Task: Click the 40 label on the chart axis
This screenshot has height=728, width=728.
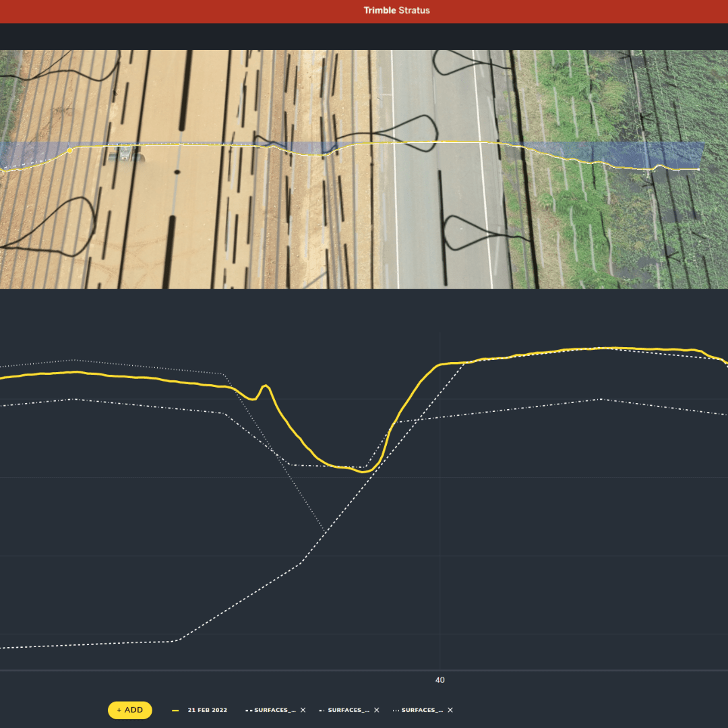Action: tap(439, 680)
